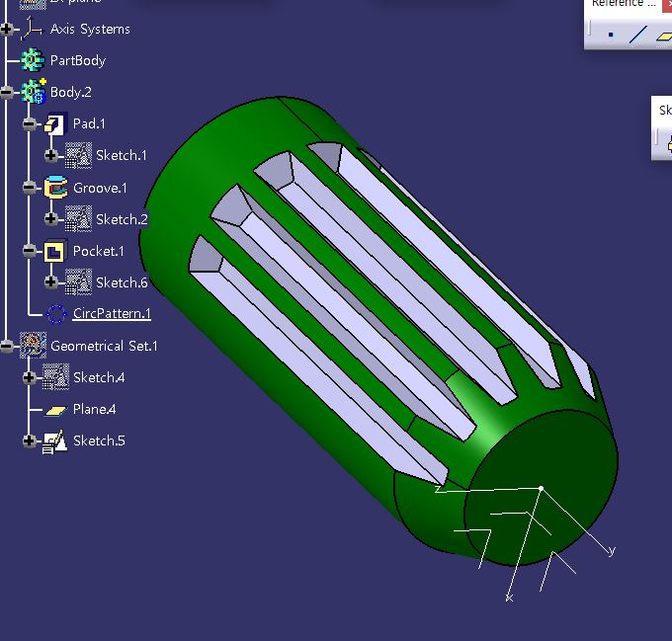The height and width of the screenshot is (641, 672).
Task: Click the Reference toolbar title
Action: [x=624, y=3]
